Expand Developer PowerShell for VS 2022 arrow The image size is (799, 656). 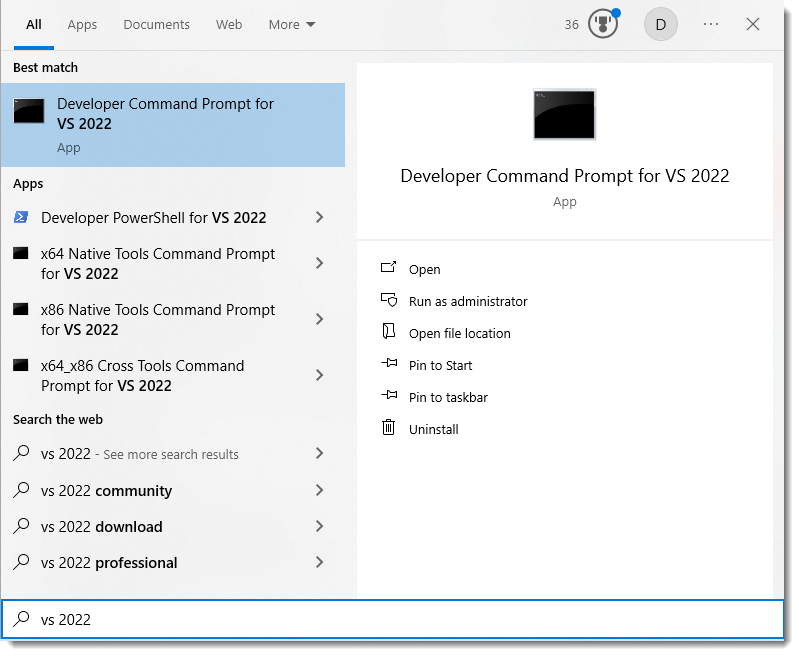point(319,217)
